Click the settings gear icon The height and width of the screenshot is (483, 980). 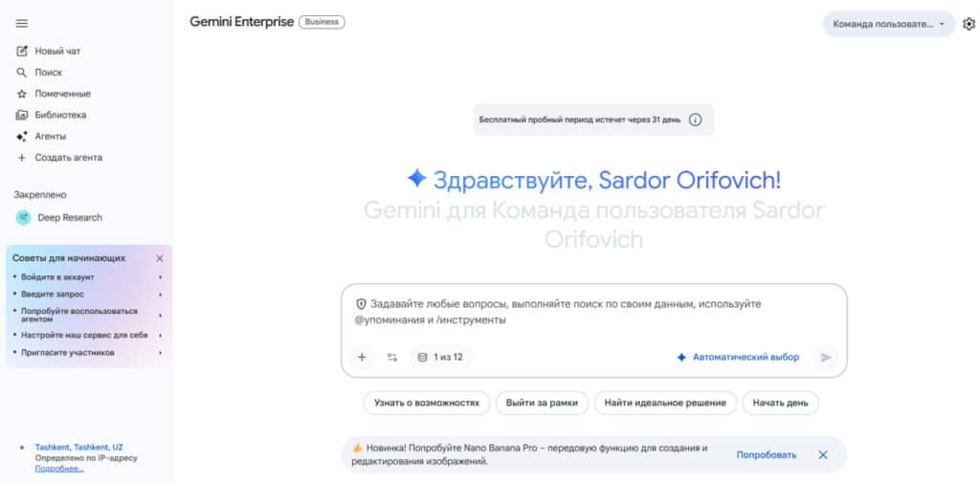(969, 24)
